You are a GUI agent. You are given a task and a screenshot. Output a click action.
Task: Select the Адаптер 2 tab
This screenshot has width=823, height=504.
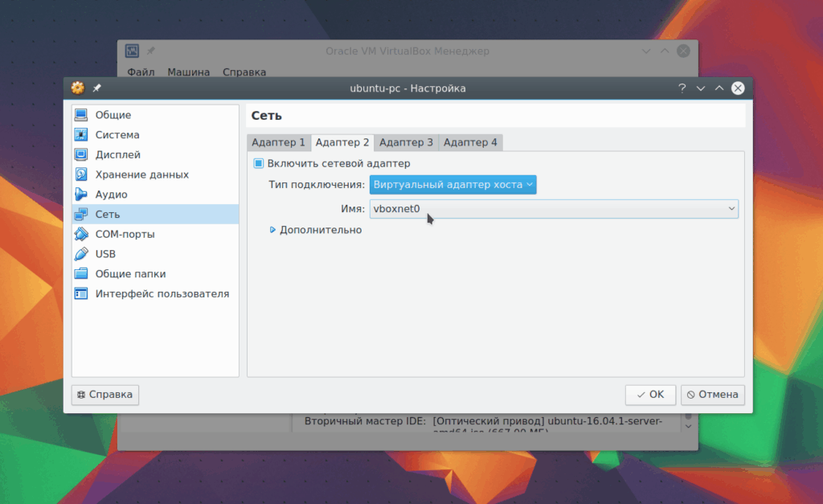(342, 142)
